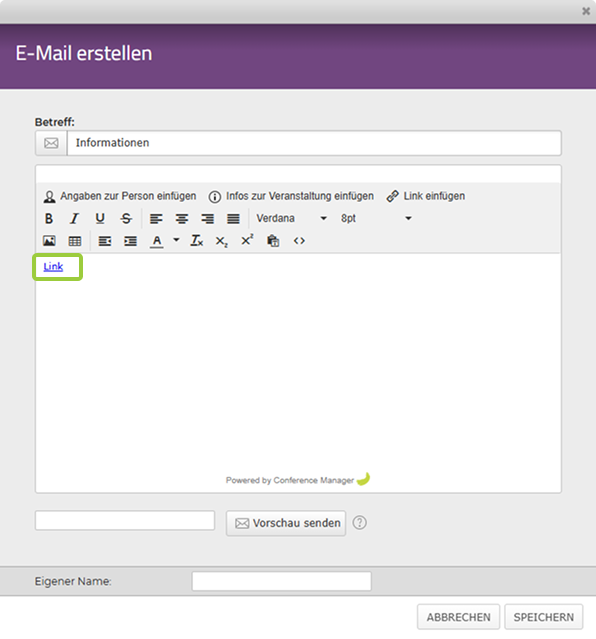The width and height of the screenshot is (596, 639).
Task: Apply the text color A swatch
Action: point(157,241)
